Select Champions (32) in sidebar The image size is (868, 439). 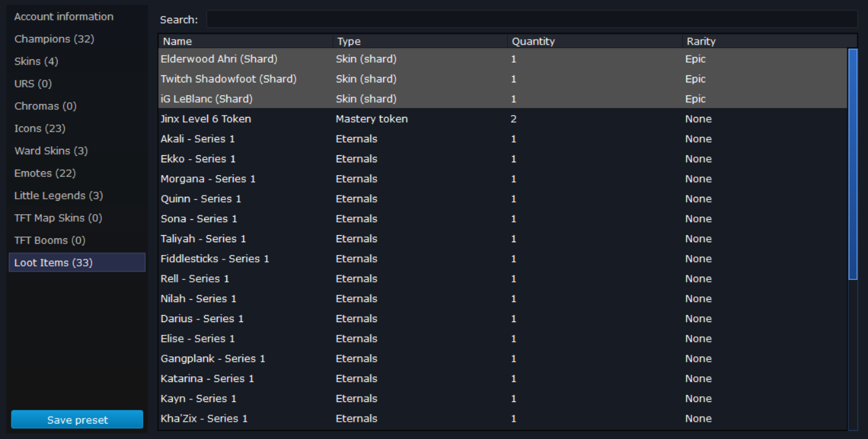coord(77,39)
